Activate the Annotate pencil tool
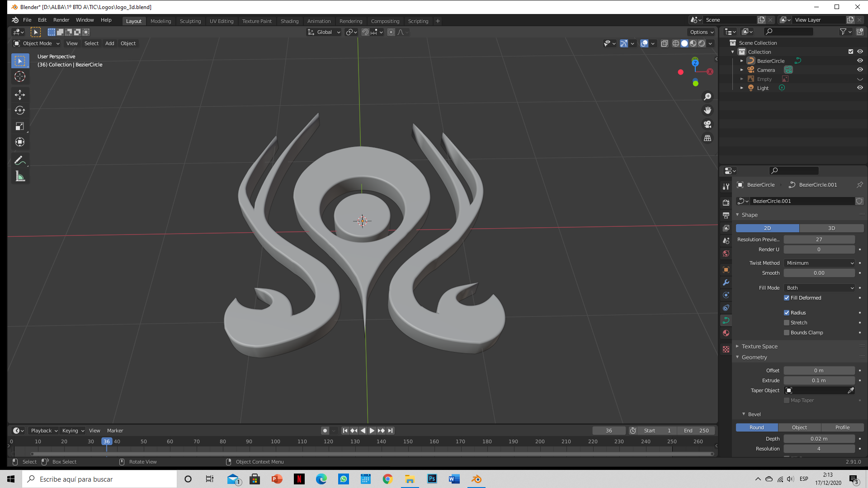Screen dimensions: 868x488 click(x=20, y=160)
